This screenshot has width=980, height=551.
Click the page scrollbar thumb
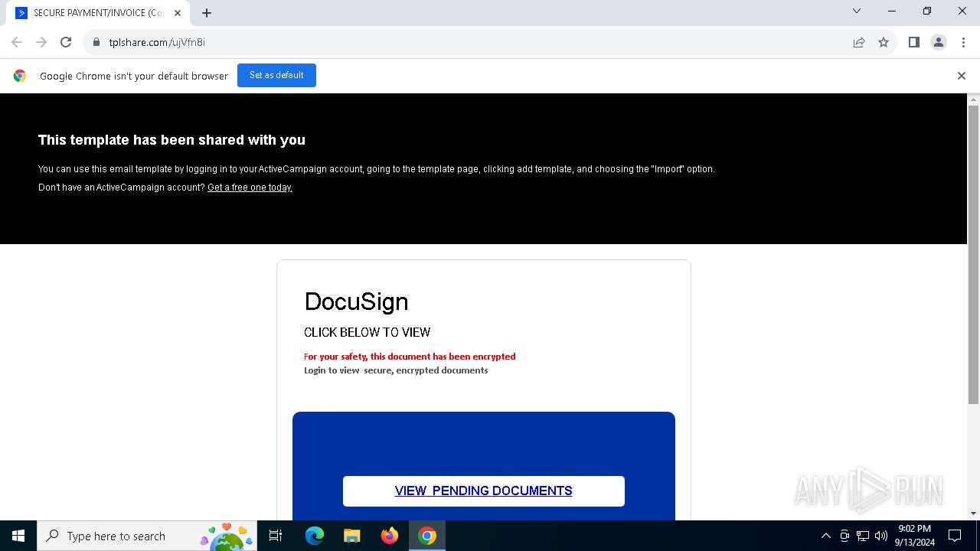974,254
